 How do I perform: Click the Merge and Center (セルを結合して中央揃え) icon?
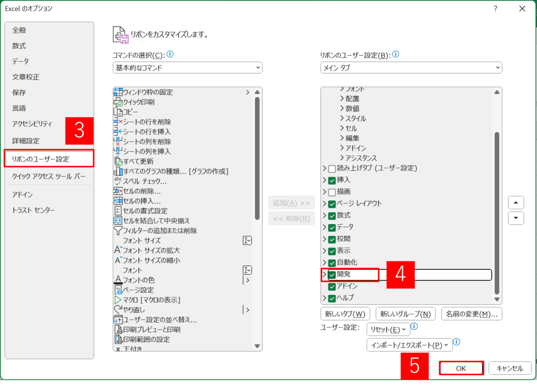pyautogui.click(x=118, y=221)
